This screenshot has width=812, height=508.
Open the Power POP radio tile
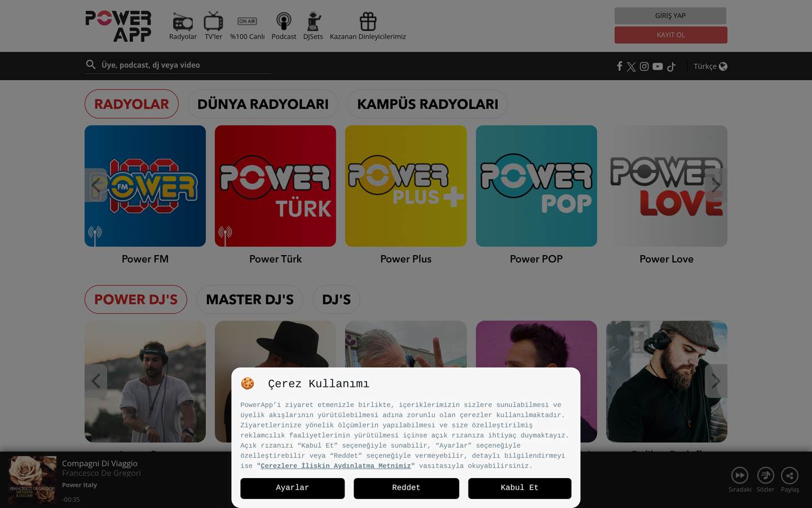tap(536, 186)
